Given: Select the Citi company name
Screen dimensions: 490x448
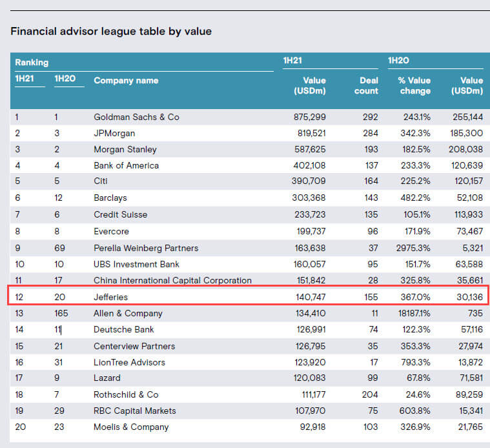Looking at the screenshot, I should click(101, 181).
